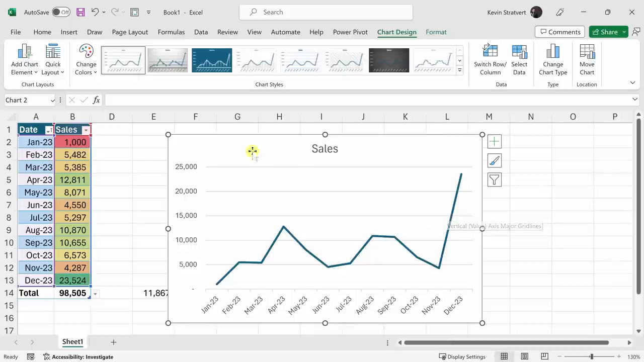Click Switch Row/Column button

[490, 60]
